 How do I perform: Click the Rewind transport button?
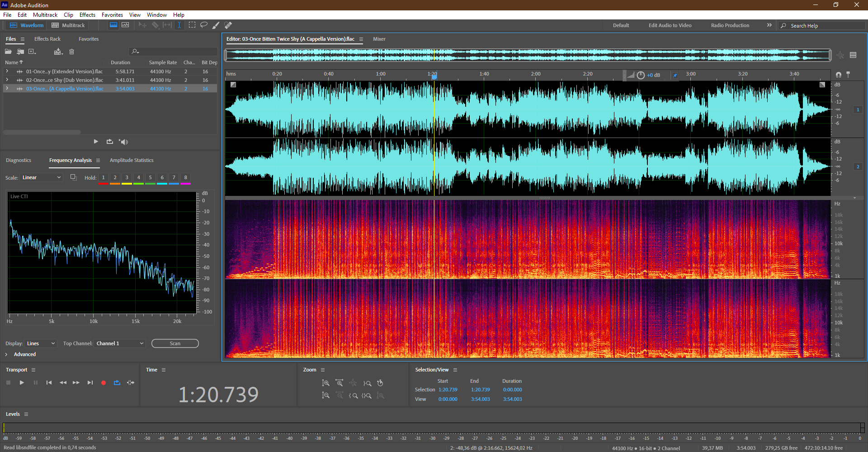click(x=63, y=383)
